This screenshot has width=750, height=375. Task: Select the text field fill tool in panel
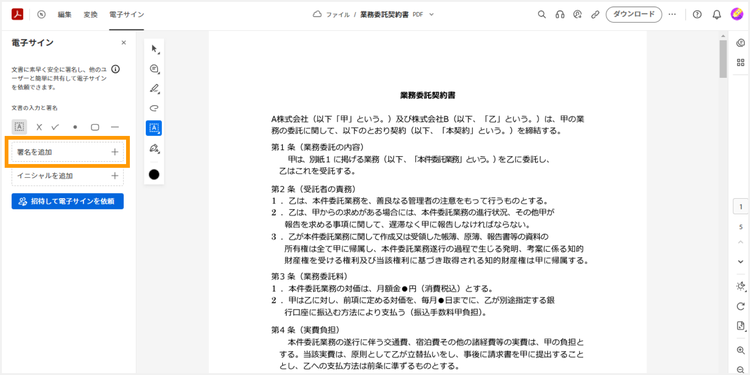point(19,127)
